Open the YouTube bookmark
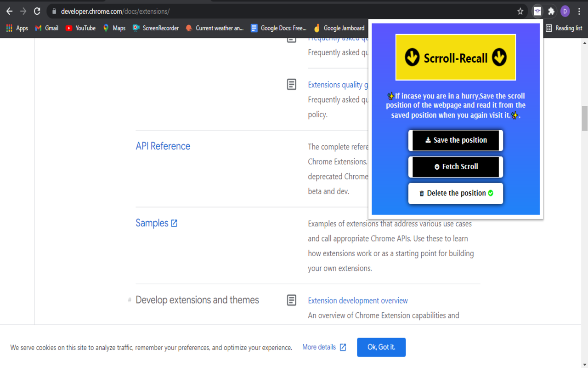588x368 pixels. [x=80, y=28]
